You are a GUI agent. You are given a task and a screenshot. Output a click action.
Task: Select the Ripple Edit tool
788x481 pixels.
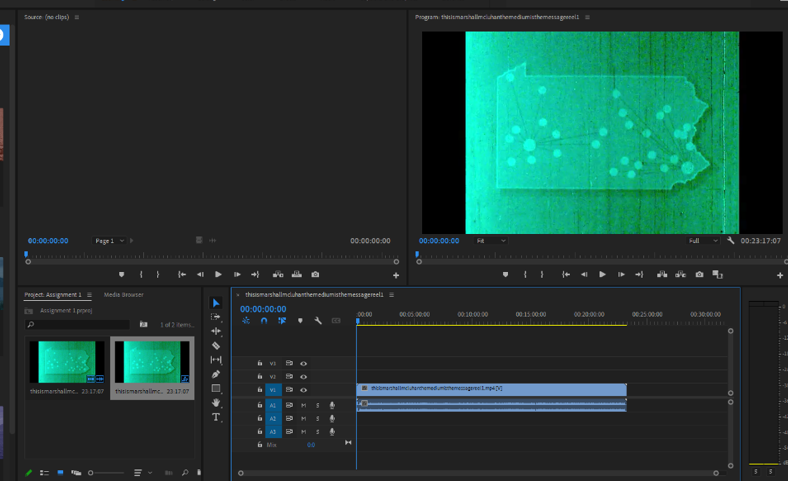[216, 331]
